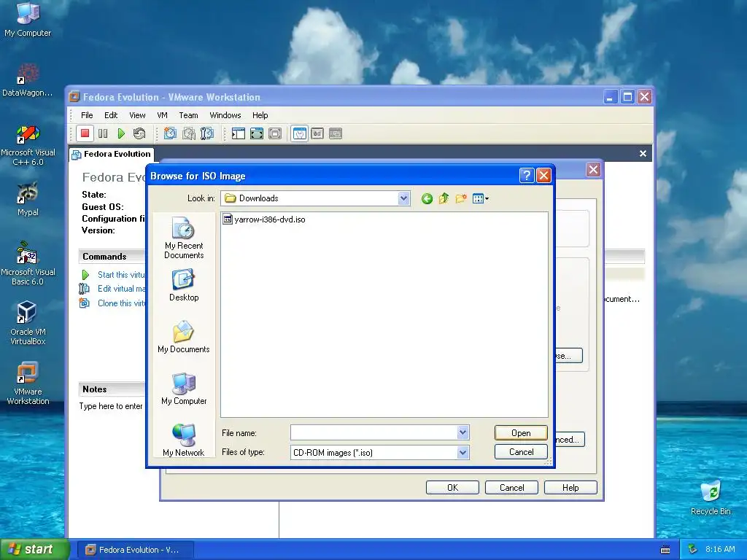Click the Suspend (pause) toolbar icon

tap(103, 134)
